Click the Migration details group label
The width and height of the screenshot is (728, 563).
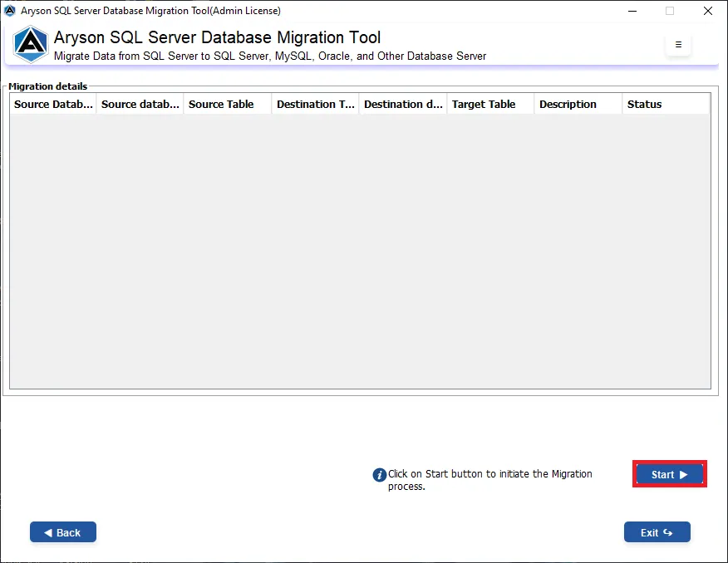(47, 86)
